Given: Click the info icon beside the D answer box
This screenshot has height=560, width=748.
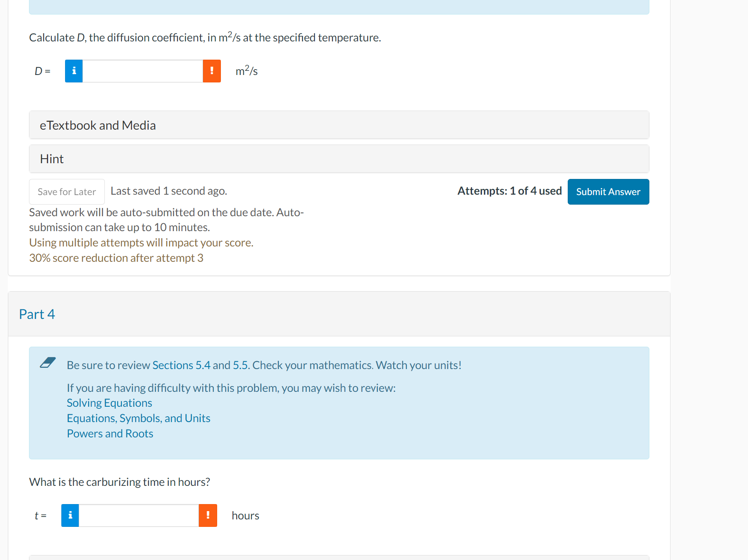Looking at the screenshot, I should [x=74, y=71].
